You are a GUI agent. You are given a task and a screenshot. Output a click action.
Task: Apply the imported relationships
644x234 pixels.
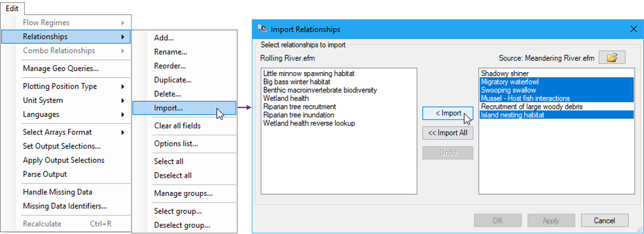[551, 220]
